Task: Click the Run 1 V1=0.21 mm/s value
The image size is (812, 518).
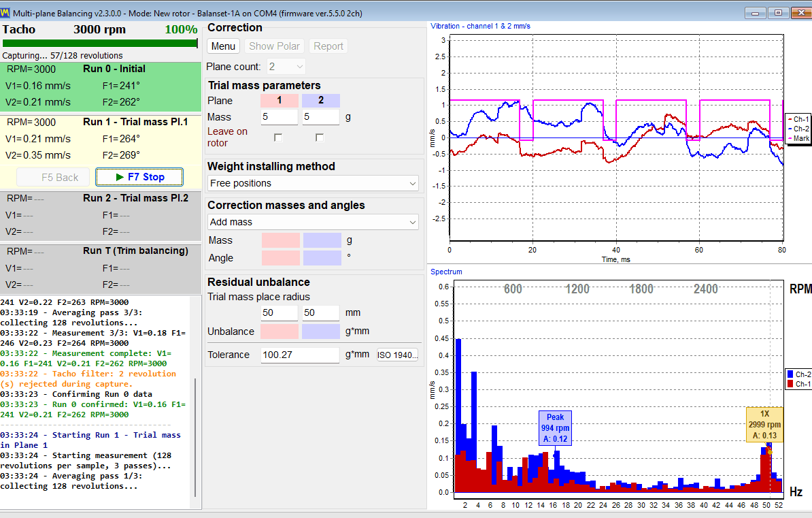Action: click(38, 139)
